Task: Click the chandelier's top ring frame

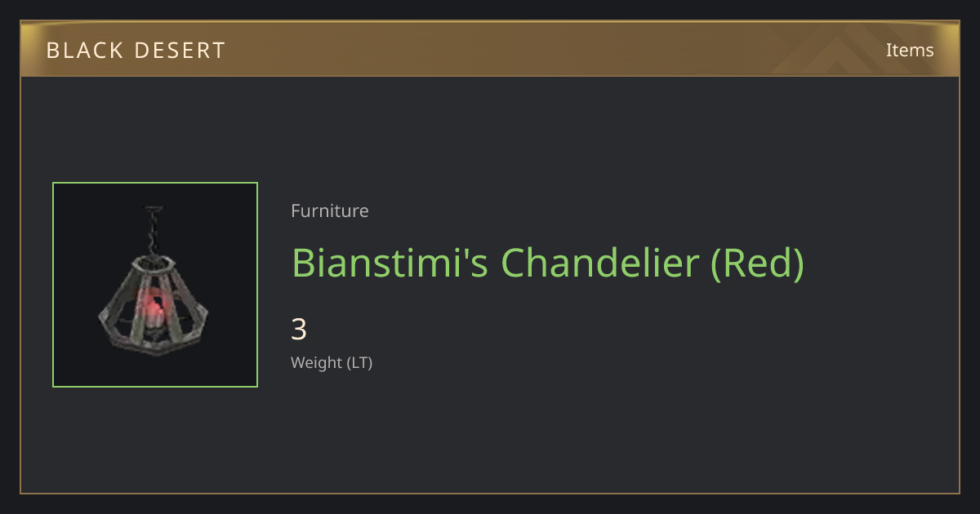Action: (154, 263)
